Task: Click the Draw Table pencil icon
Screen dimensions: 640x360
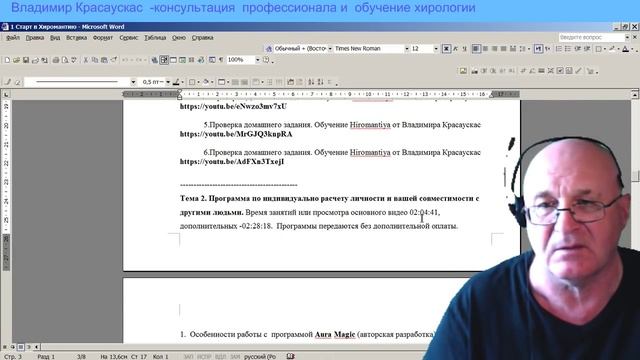Action: (8, 82)
